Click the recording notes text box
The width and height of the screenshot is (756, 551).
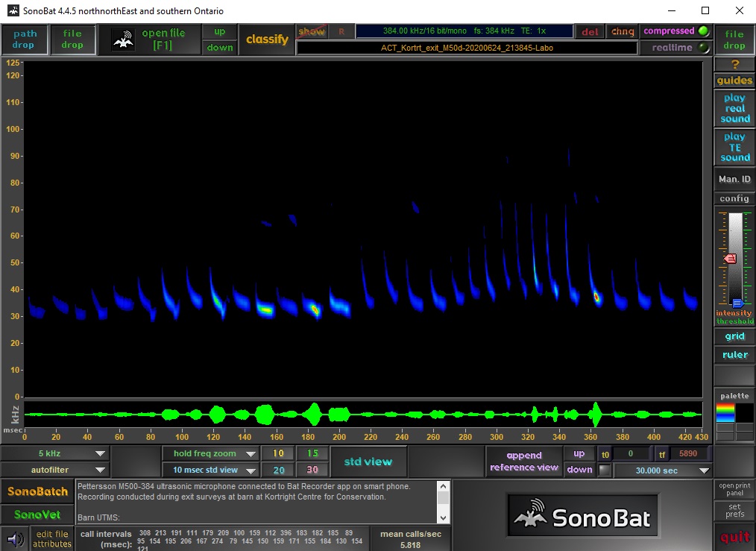click(x=257, y=502)
